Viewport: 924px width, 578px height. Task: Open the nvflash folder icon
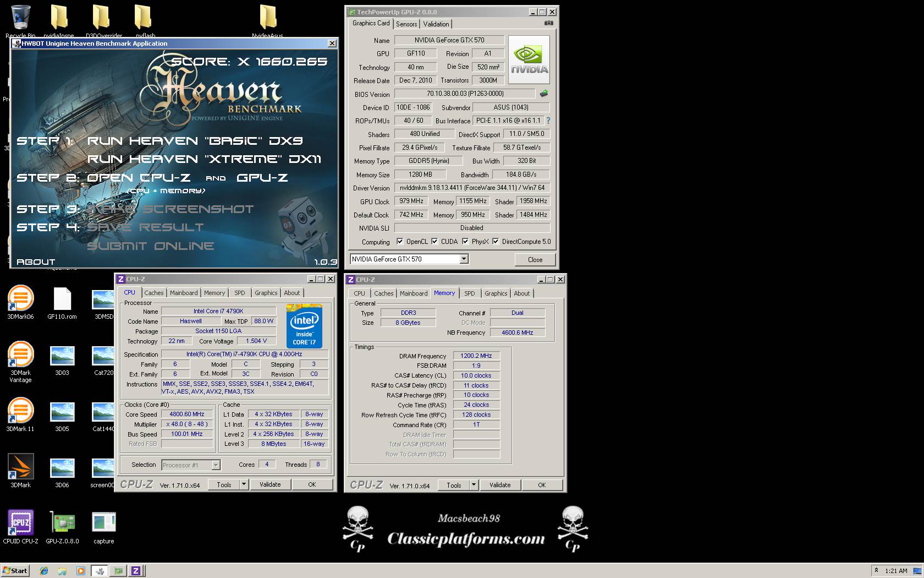click(143, 18)
